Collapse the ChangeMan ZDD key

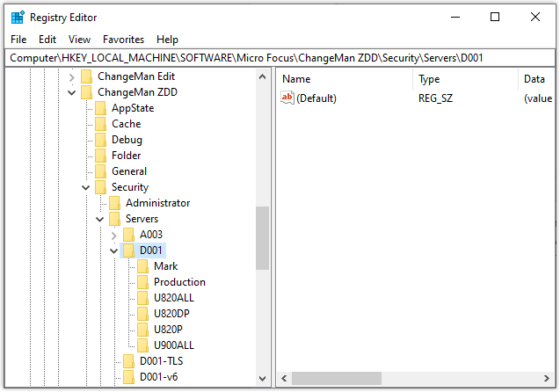click(x=72, y=93)
